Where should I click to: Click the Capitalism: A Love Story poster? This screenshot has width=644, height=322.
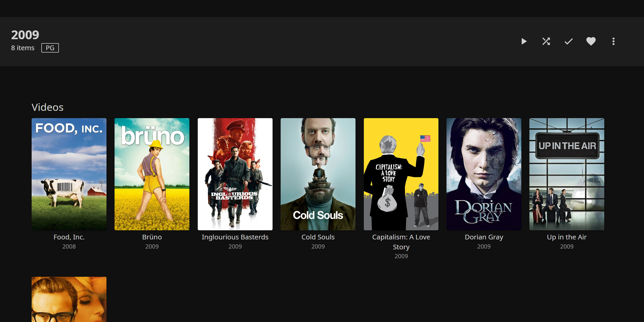point(401,174)
